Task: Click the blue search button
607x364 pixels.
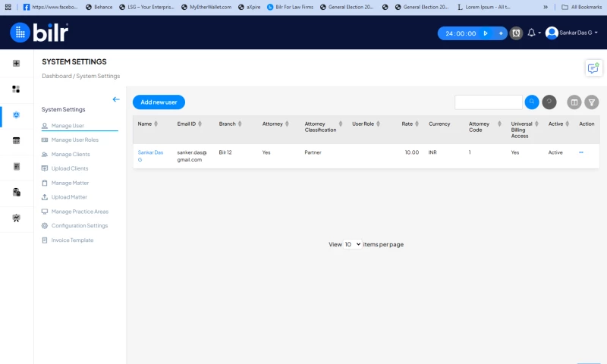Action: [x=532, y=102]
